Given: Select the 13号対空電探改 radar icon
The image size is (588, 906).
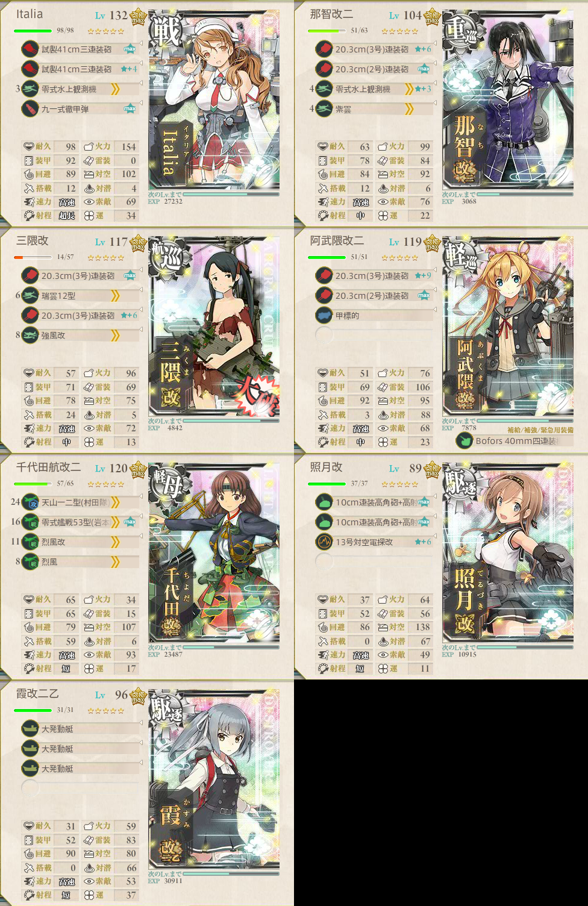Looking at the screenshot, I should 324,542.
